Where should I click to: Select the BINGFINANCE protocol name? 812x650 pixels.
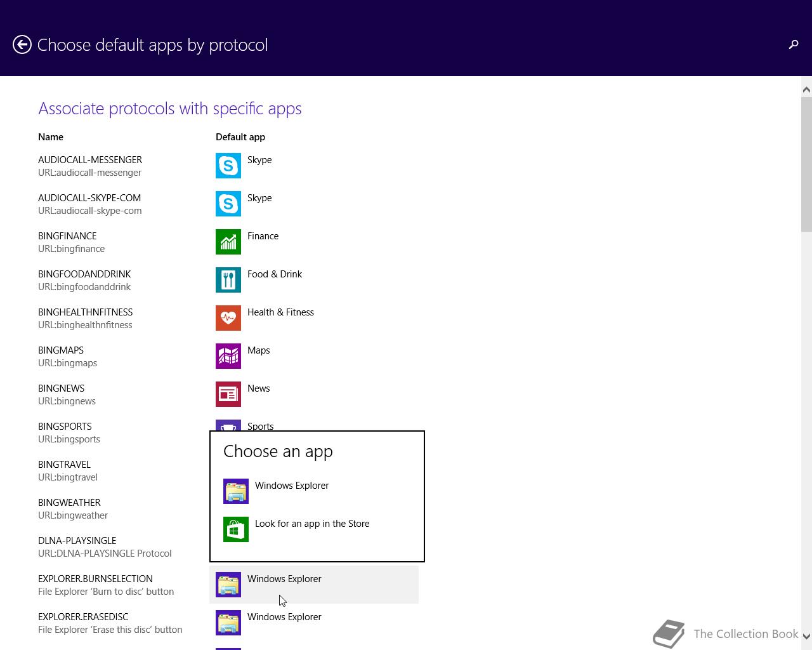click(x=67, y=236)
